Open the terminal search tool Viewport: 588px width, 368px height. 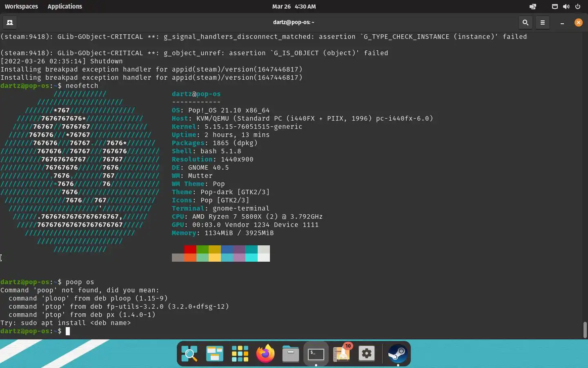click(x=526, y=22)
